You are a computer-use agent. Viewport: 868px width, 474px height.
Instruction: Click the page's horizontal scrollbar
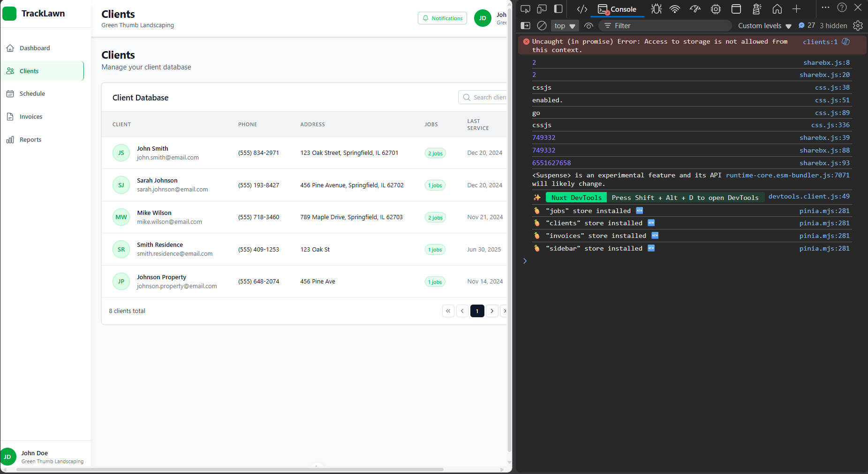[230, 469]
